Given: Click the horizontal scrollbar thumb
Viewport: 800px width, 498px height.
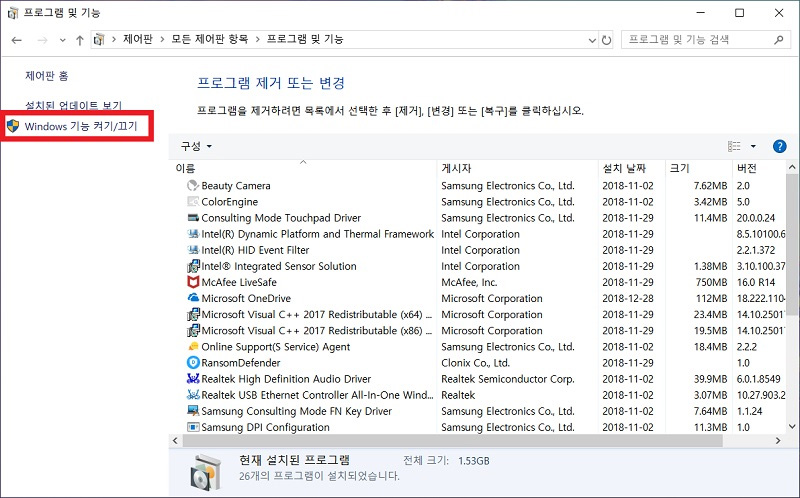Looking at the screenshot, I should tap(453, 440).
